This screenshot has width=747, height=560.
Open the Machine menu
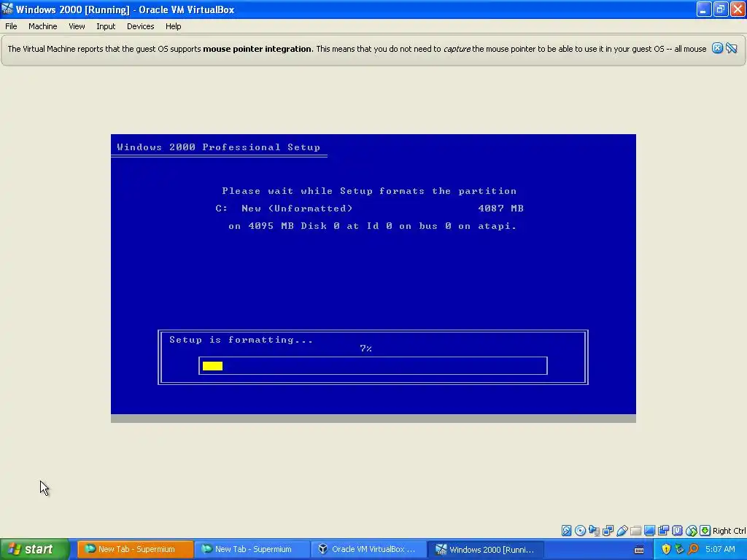point(42,26)
